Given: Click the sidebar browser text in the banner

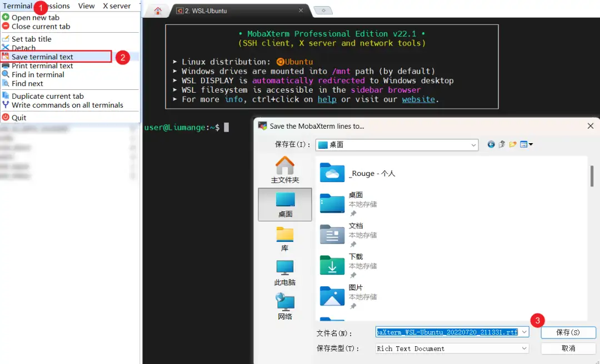Looking at the screenshot, I should 386,90.
